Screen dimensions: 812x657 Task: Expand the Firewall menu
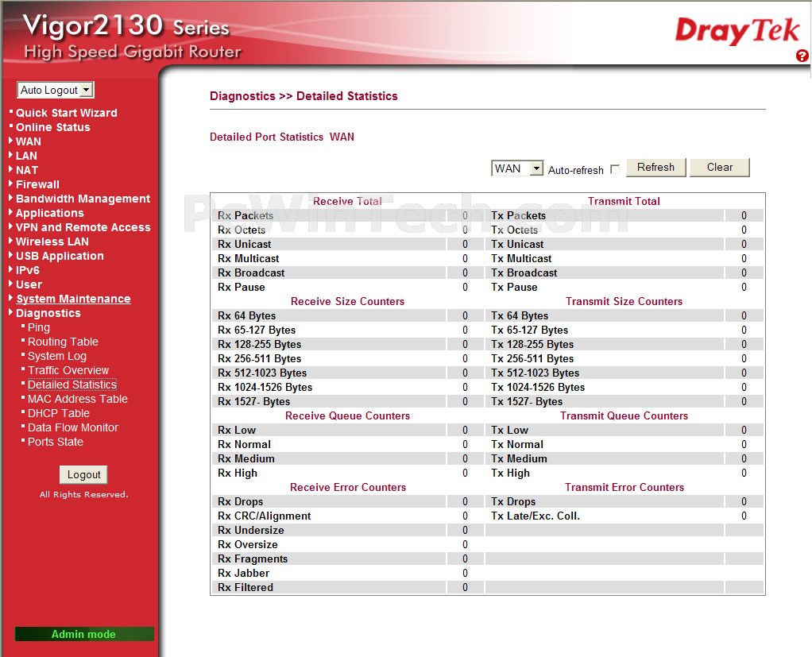(37, 184)
